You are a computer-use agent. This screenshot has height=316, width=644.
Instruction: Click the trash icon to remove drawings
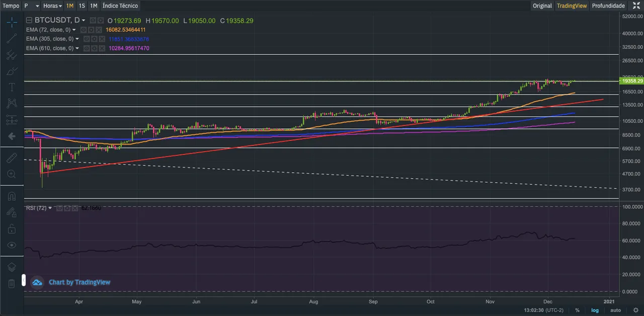coord(12,284)
